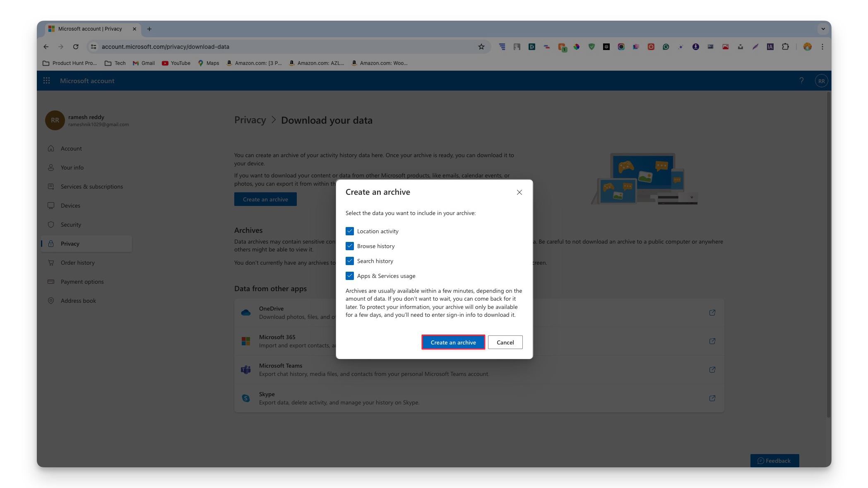The height and width of the screenshot is (488, 868).
Task: Click the page's Create an archive button
Action: coord(265,199)
